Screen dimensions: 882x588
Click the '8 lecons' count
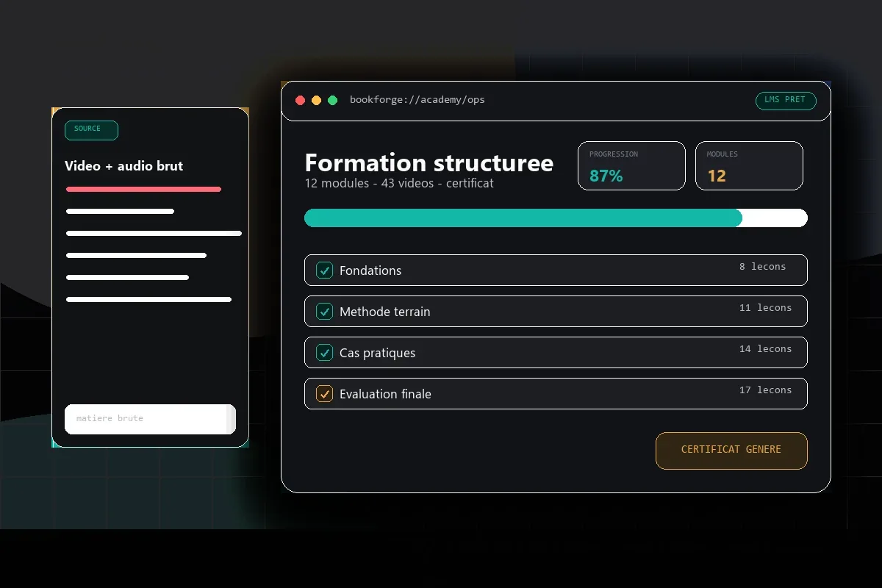coord(763,267)
